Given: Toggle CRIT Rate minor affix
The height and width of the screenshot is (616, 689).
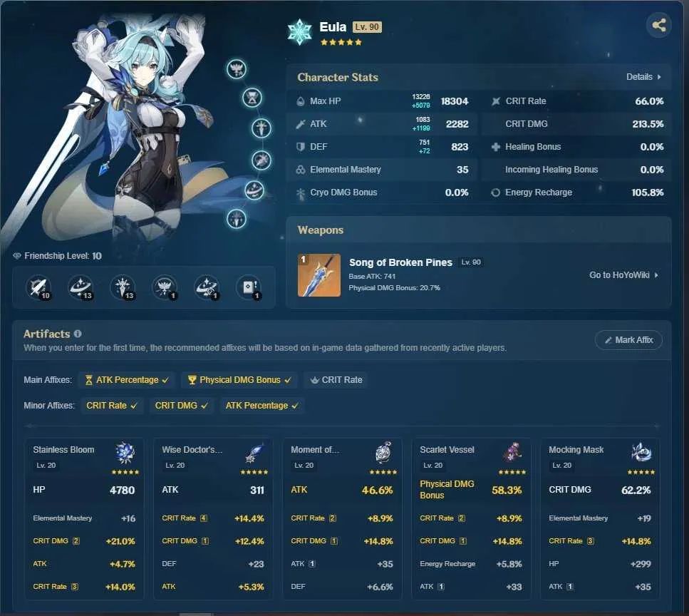Looking at the screenshot, I should pos(111,406).
